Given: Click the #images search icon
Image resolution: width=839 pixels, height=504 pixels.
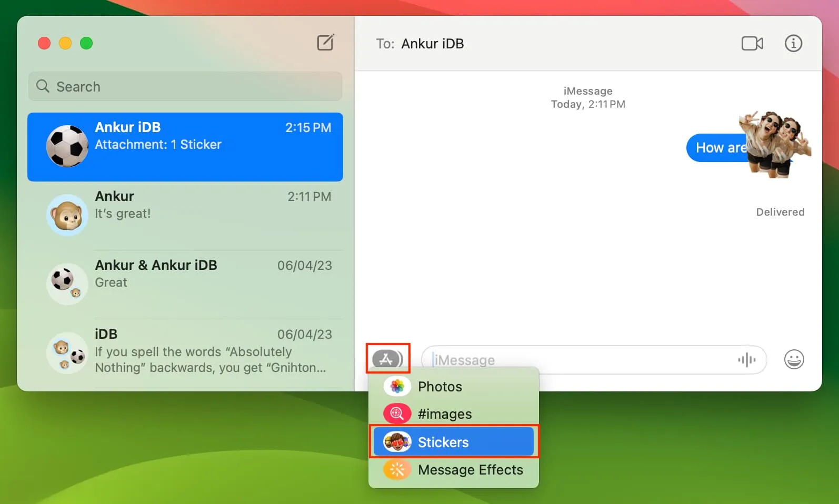Looking at the screenshot, I should [397, 414].
